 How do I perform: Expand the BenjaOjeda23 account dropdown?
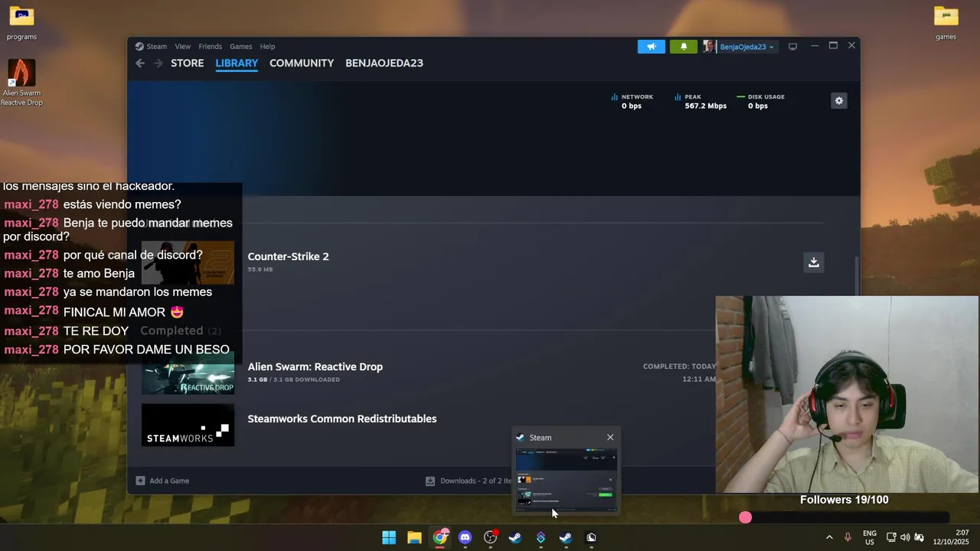746,47
